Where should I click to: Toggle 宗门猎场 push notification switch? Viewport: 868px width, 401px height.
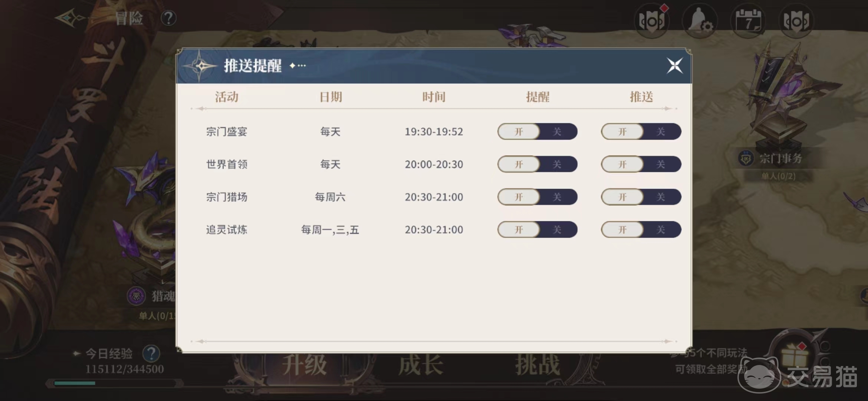click(x=641, y=197)
